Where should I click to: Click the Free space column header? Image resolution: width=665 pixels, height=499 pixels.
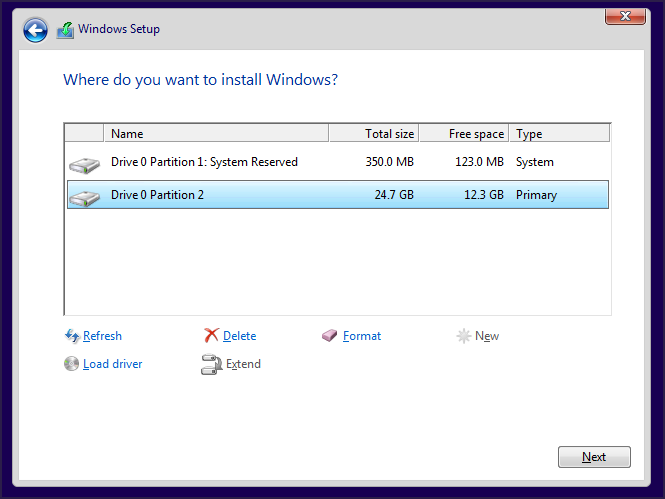pos(464,134)
